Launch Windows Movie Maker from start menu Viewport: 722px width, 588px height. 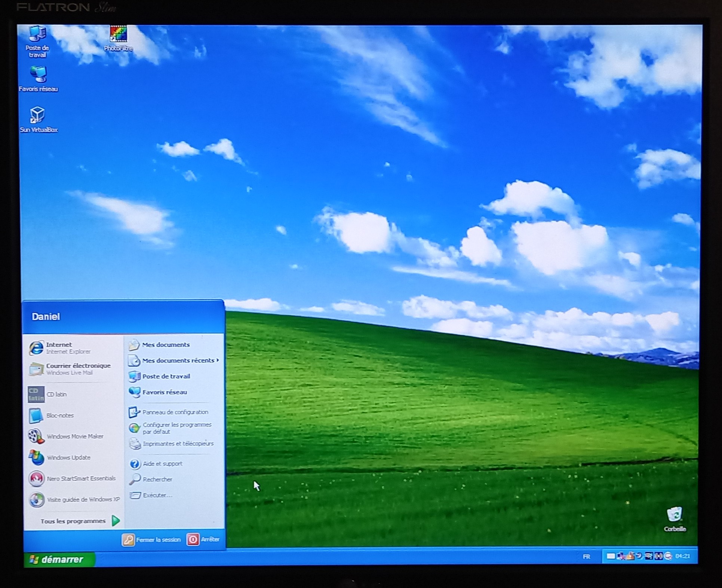[74, 436]
